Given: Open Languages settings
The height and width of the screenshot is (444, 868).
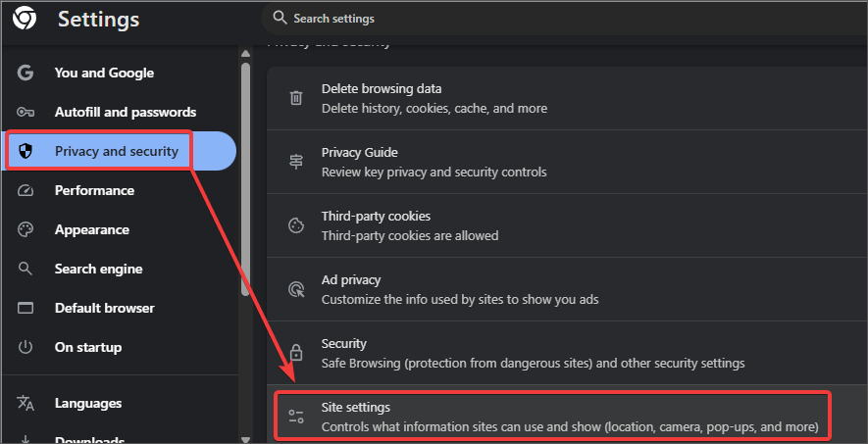Looking at the screenshot, I should pyautogui.click(x=88, y=403).
